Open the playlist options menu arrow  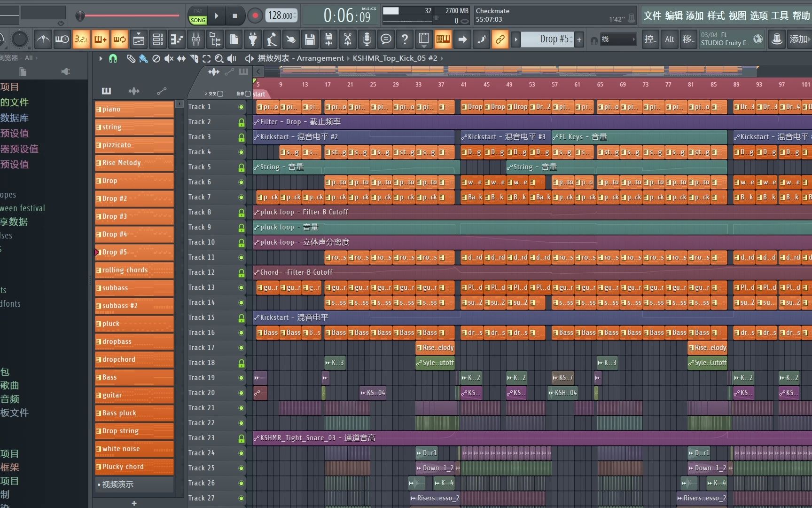click(x=101, y=58)
